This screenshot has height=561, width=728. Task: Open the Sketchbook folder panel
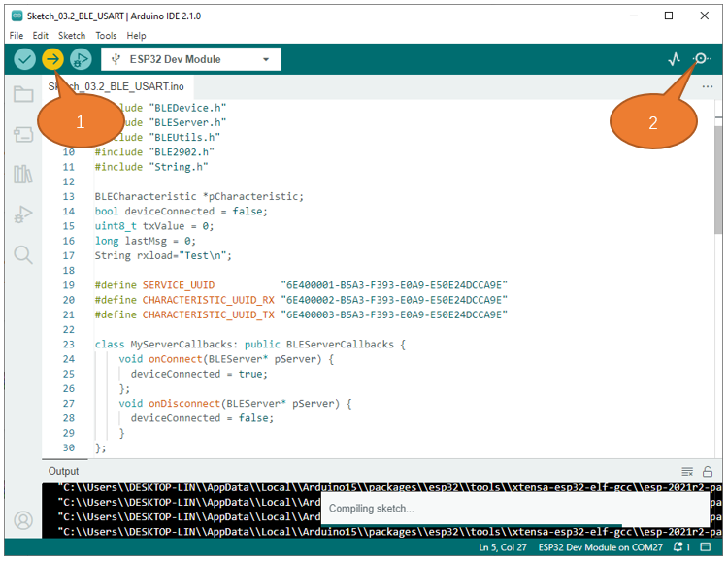coord(23,94)
